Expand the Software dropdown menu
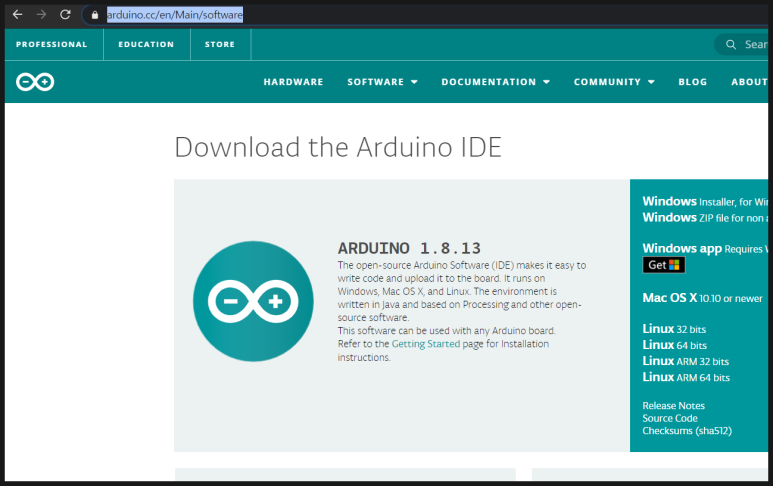773x486 pixels. (382, 82)
